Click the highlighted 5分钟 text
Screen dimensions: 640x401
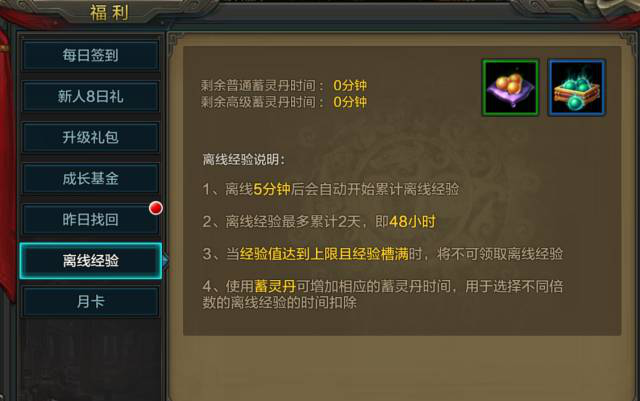click(272, 189)
